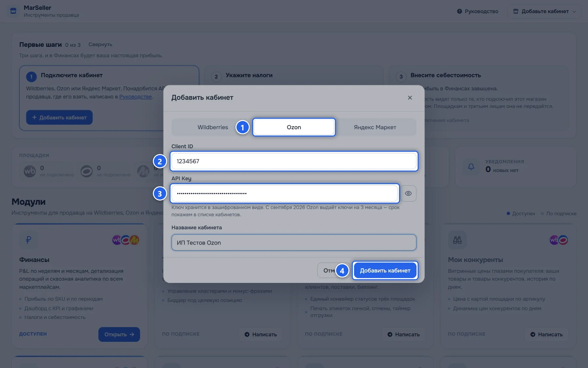
Task: Click Написать button on third module card
Action: [404, 334]
